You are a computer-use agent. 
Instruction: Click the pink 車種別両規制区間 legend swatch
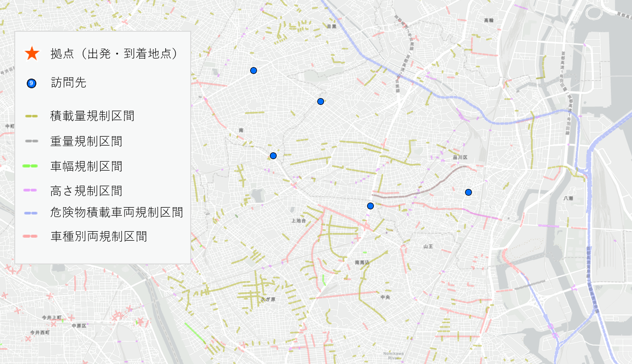[x=31, y=236]
